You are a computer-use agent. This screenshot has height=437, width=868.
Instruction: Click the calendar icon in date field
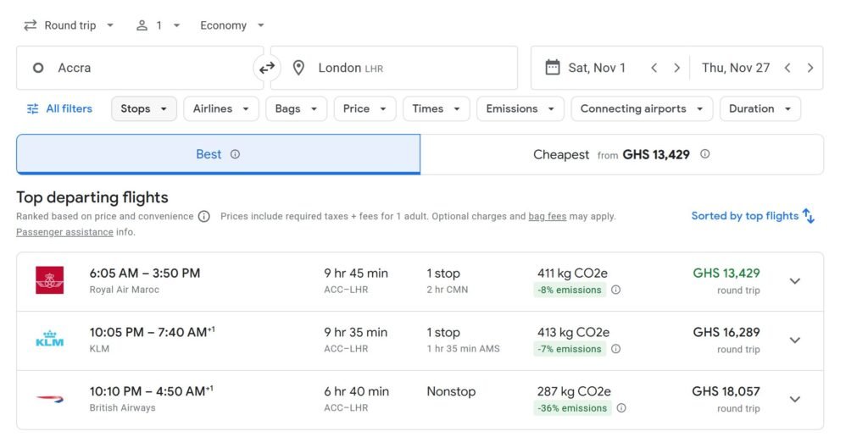pos(552,68)
